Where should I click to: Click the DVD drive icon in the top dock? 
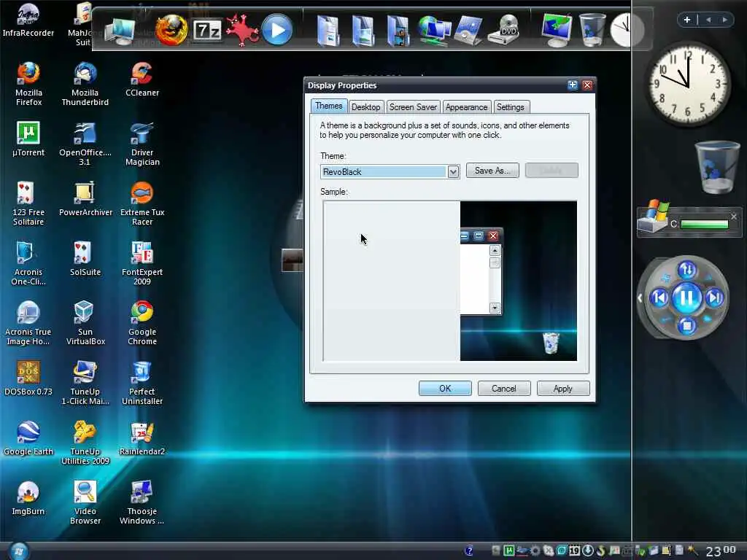tap(506, 30)
